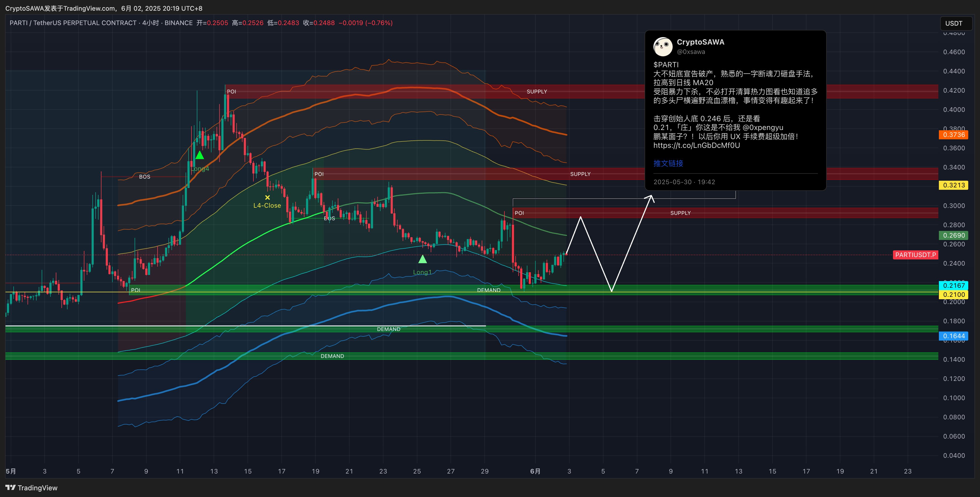Screen dimensions: 980x497
Task: Click the BOS label near May 9
Action: (144, 176)
